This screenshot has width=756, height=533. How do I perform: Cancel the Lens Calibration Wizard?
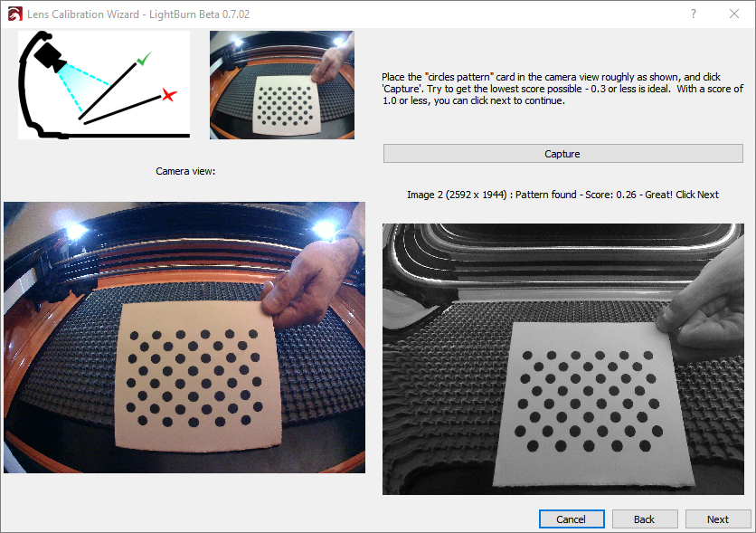pos(572,519)
